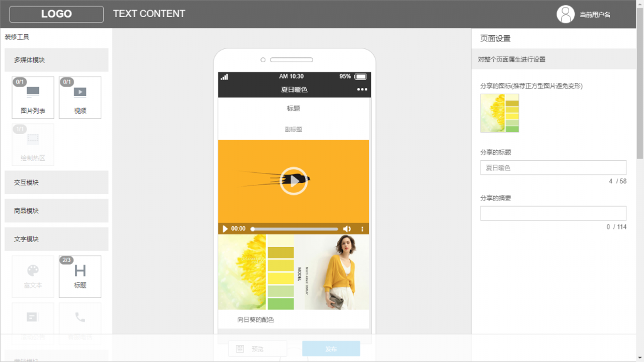Click the share icon thumbnail image
The width and height of the screenshot is (644, 362).
(x=499, y=113)
